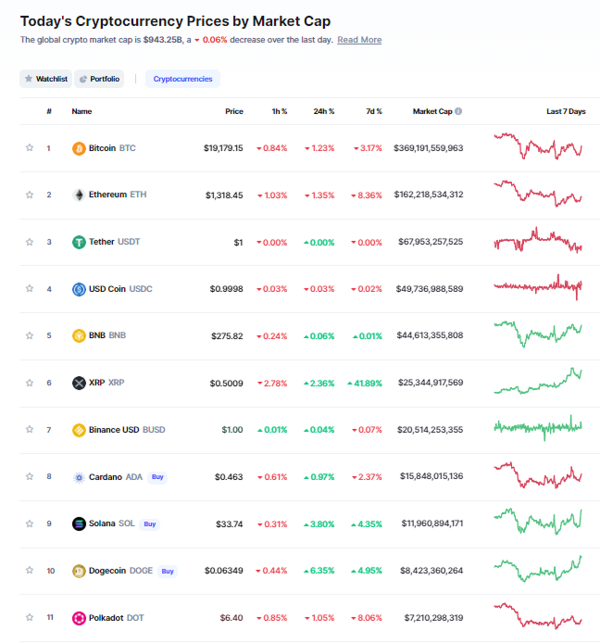Click the BNB yellow logo icon
Viewport: 600px width, 643px height.
pyautogui.click(x=79, y=335)
